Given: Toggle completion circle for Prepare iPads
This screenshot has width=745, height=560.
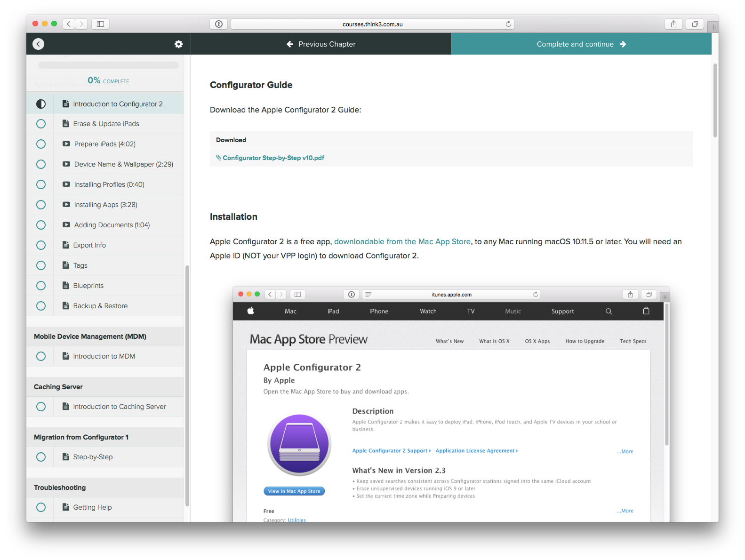Looking at the screenshot, I should pyautogui.click(x=41, y=144).
